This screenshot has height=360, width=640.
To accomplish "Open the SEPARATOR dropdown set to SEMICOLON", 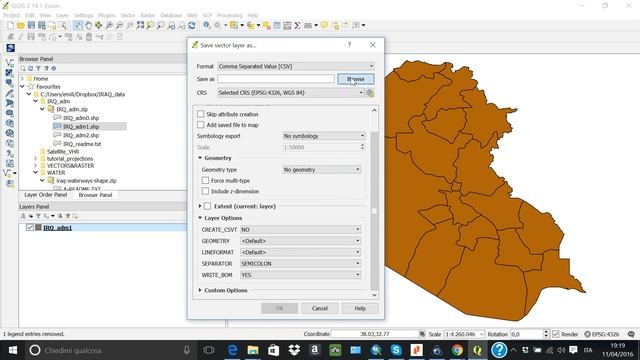I will [x=300, y=264].
